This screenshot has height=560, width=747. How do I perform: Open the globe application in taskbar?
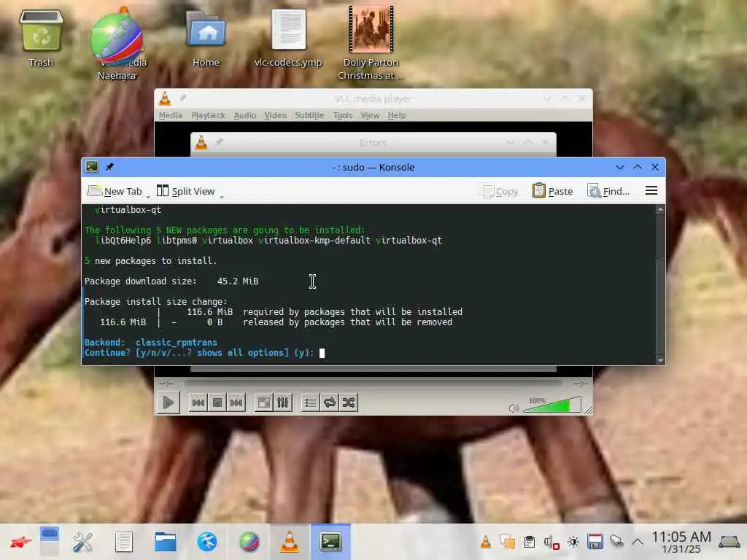click(249, 542)
